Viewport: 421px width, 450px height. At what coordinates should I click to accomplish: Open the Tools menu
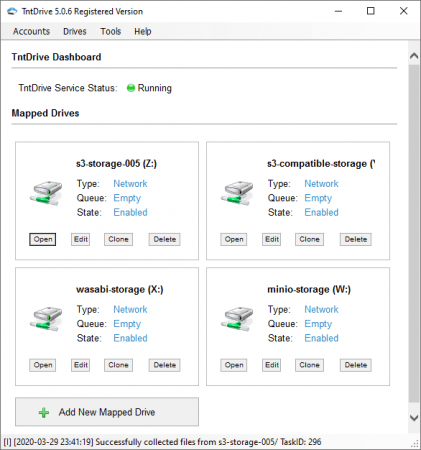111,31
